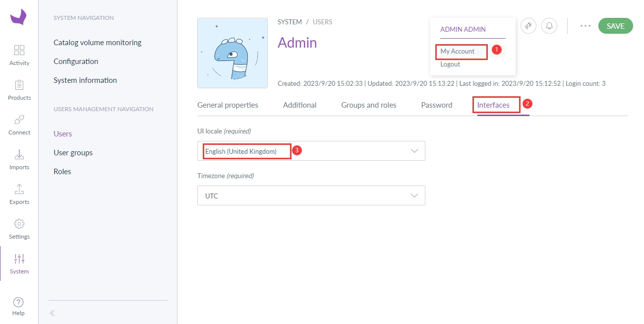Expand the Timezone dropdown
The height and width of the screenshot is (324, 644).
click(x=311, y=195)
